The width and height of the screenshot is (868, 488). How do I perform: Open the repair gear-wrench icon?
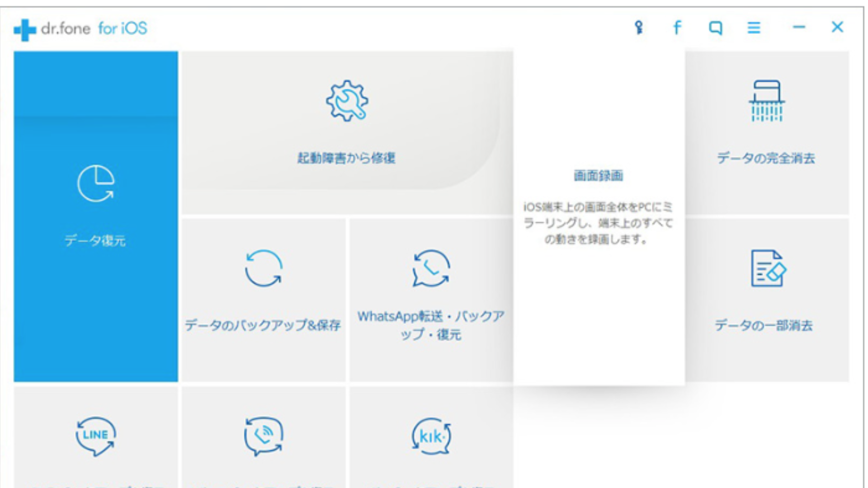pos(347,101)
